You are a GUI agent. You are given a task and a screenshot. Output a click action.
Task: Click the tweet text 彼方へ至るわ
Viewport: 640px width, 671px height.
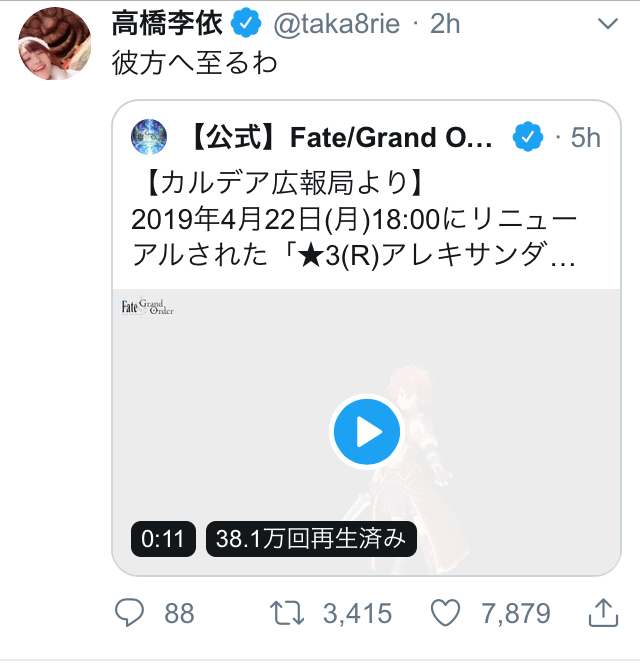[x=193, y=64]
